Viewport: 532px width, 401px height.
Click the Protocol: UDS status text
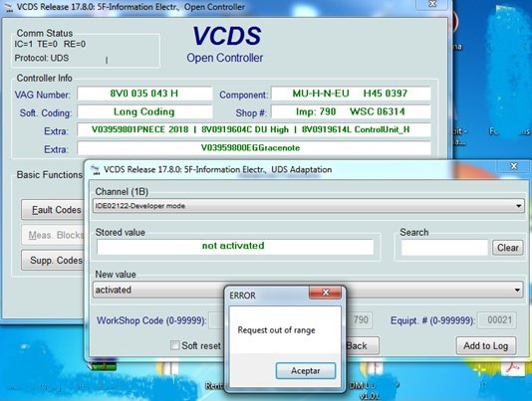pos(42,58)
